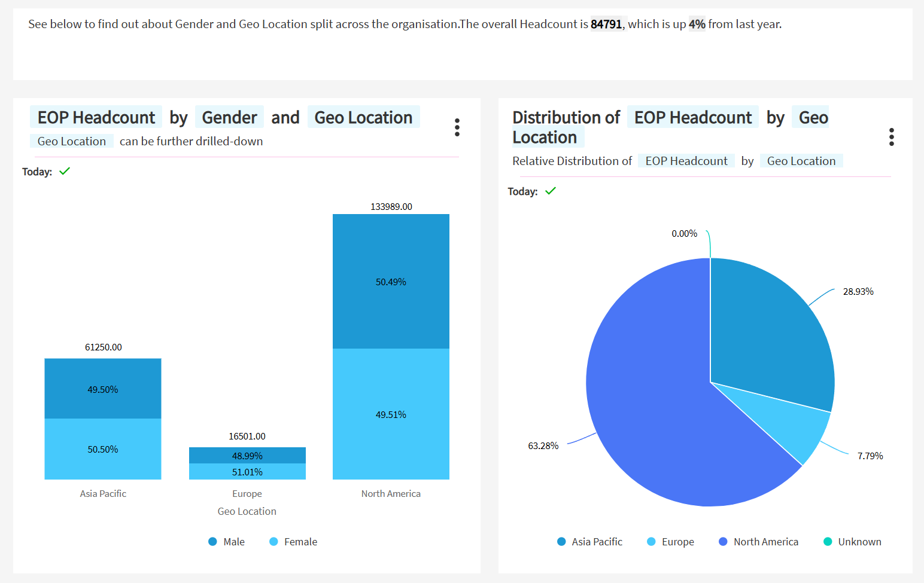The height and width of the screenshot is (583, 924).
Task: Click the Asia Pacific axis label
Action: [103, 493]
